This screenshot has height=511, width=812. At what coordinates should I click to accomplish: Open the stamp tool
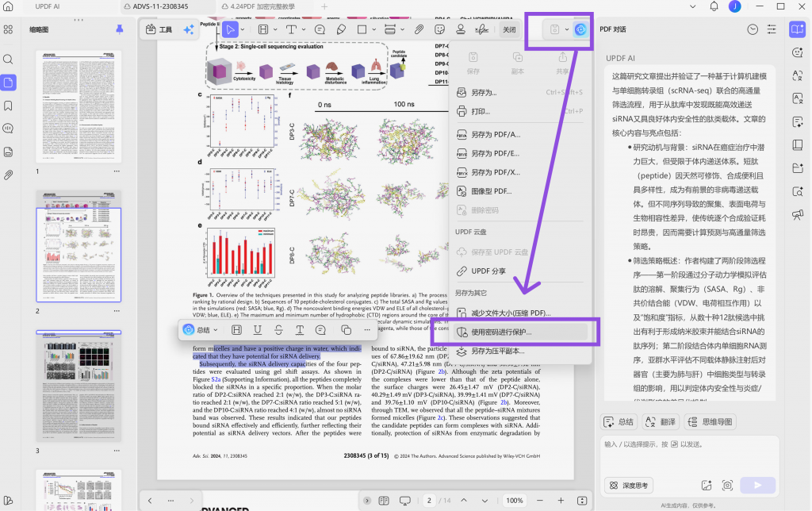pyautogui.click(x=461, y=29)
